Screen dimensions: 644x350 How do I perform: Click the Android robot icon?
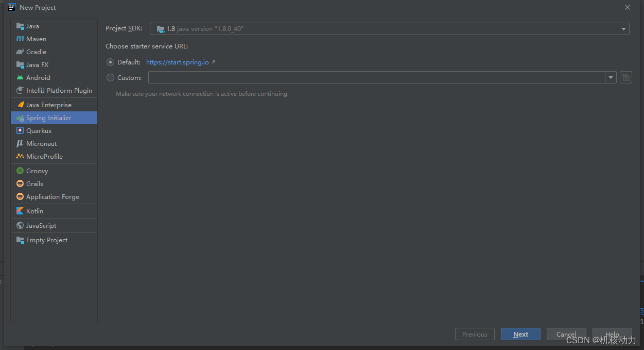pos(20,78)
